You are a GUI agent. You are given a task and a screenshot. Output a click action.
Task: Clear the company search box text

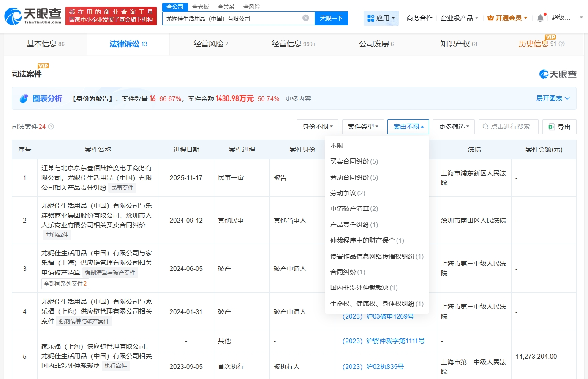click(x=306, y=18)
